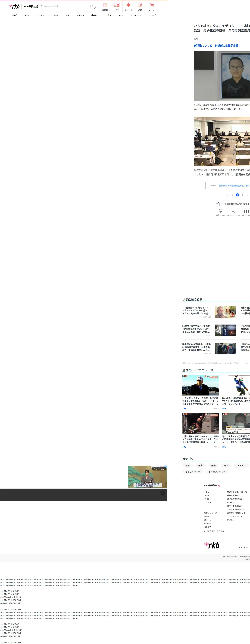Select the アナウンサー navigation item
250x644 pixels.
pyautogui.click(x=136, y=15)
